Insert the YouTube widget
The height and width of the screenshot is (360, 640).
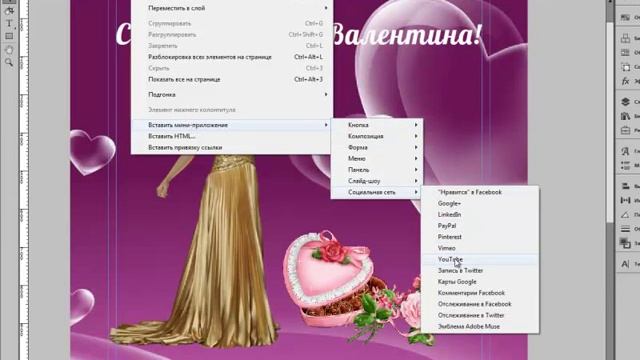coord(480,259)
